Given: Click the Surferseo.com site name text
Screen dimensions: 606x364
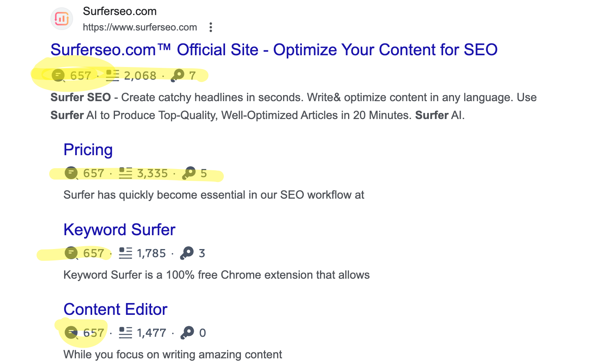Looking at the screenshot, I should [x=120, y=11].
